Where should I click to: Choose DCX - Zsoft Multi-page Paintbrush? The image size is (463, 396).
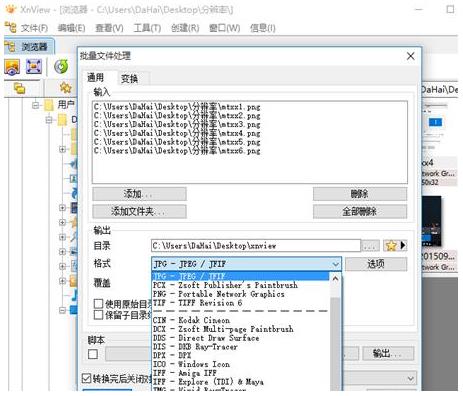(240, 329)
